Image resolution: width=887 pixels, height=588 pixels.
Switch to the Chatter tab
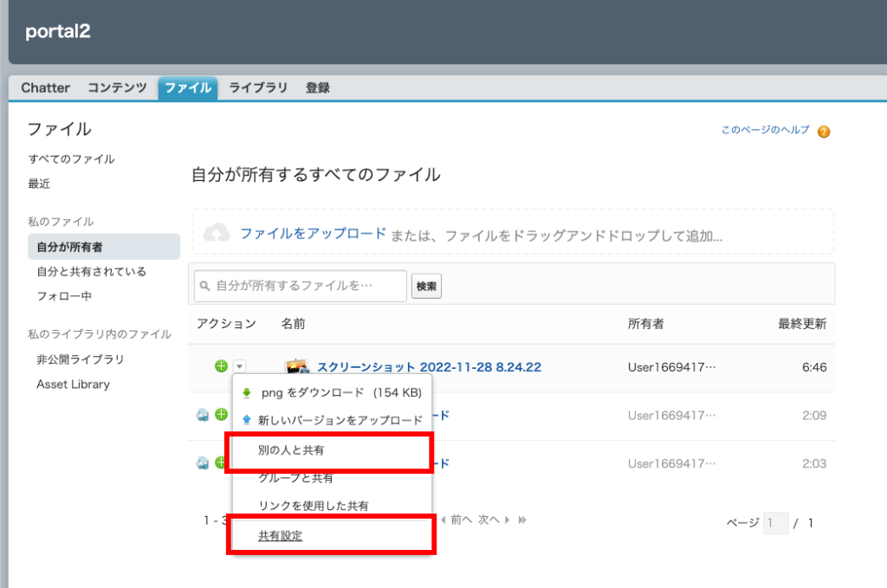point(45,87)
